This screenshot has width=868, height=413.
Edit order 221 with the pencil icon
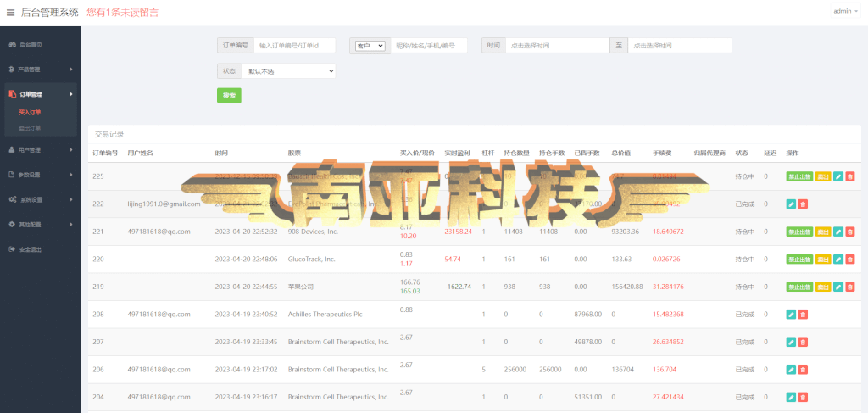(838, 232)
